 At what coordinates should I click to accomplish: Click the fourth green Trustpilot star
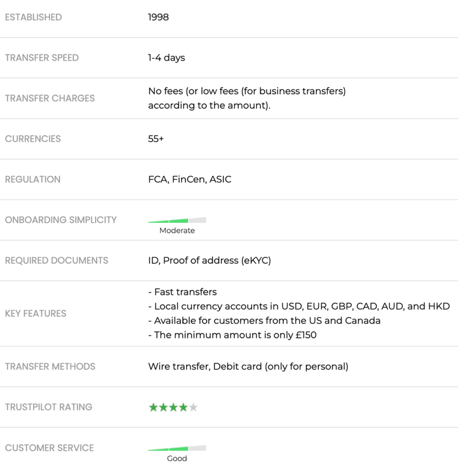click(x=183, y=408)
